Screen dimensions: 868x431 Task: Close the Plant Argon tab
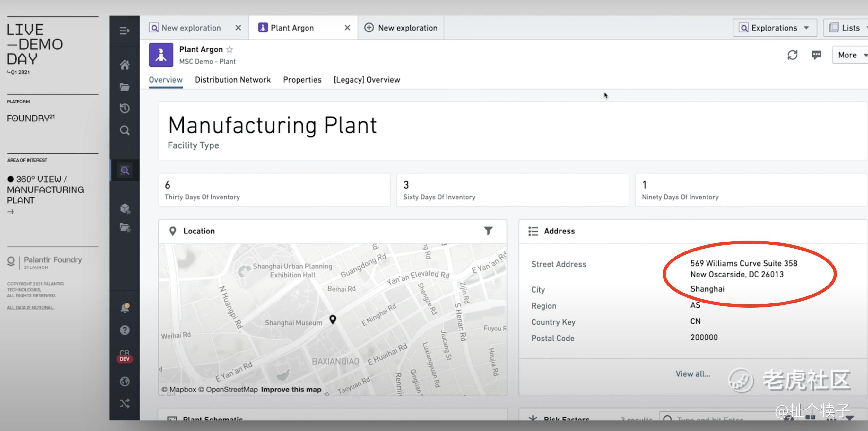347,28
